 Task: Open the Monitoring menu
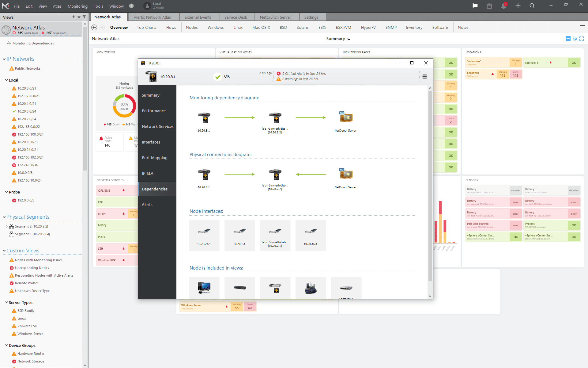[77, 6]
